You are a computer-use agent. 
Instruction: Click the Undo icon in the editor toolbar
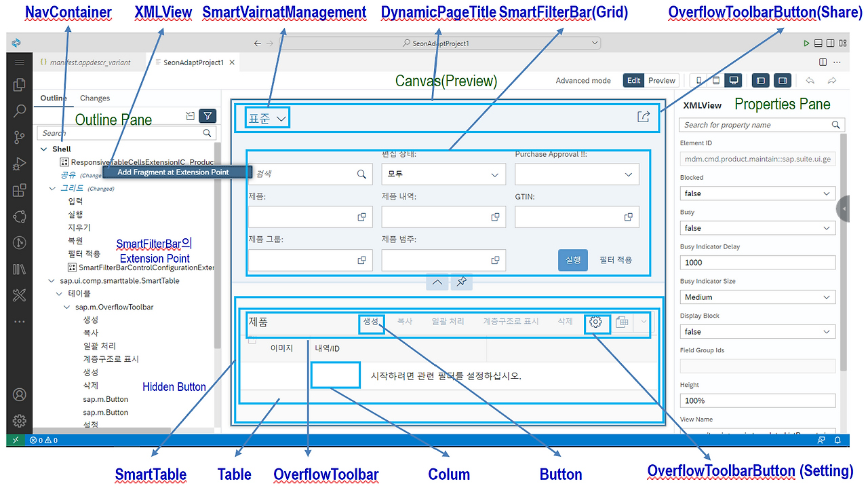point(811,80)
